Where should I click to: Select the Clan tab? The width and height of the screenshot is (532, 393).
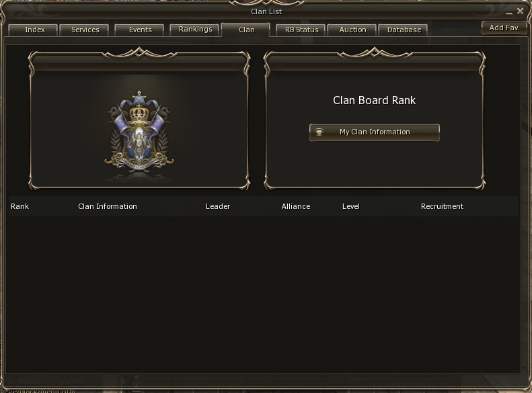coord(245,30)
